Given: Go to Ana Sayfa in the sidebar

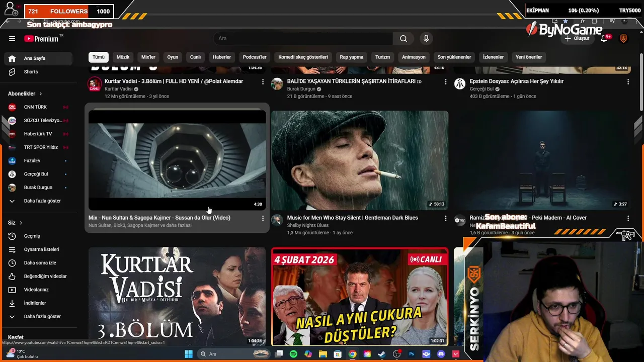Looking at the screenshot, I should (38, 58).
